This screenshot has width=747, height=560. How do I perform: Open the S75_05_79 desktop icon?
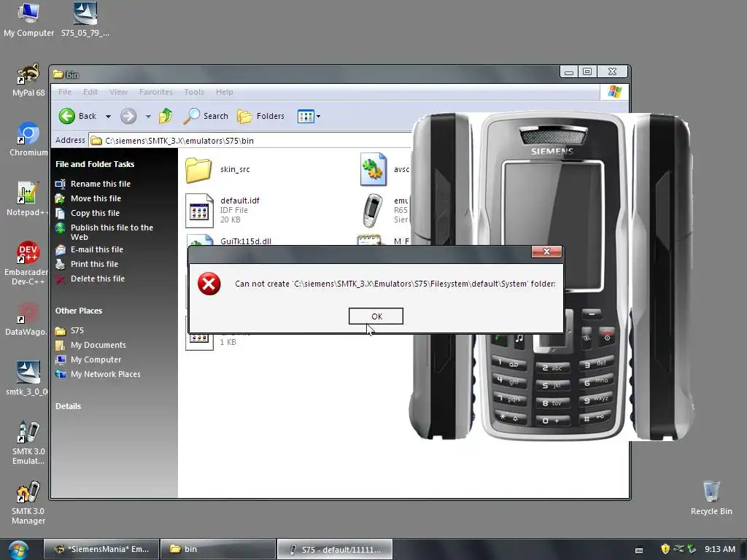(85, 20)
